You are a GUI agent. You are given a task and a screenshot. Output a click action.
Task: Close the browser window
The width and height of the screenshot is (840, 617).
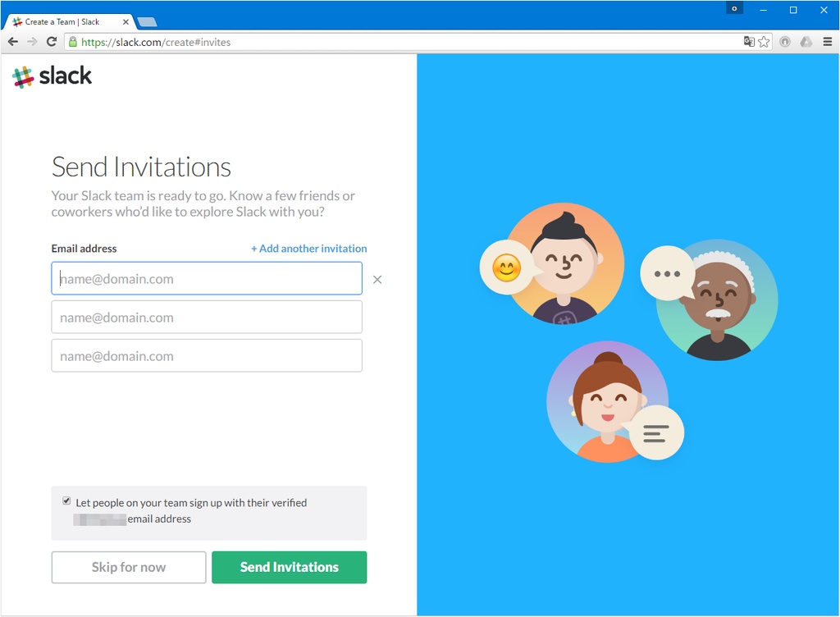(x=824, y=10)
